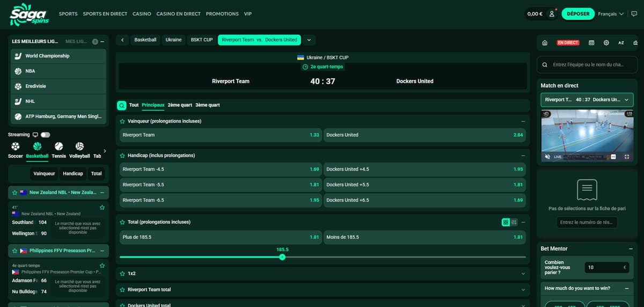
Task: Open SPORTS EN DIRECT menu item
Action: 105,14
